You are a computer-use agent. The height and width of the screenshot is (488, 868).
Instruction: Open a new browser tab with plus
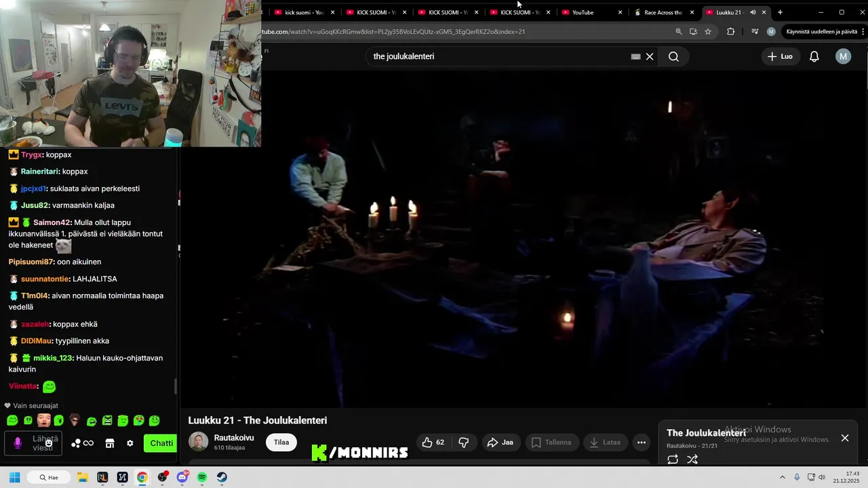click(x=780, y=12)
